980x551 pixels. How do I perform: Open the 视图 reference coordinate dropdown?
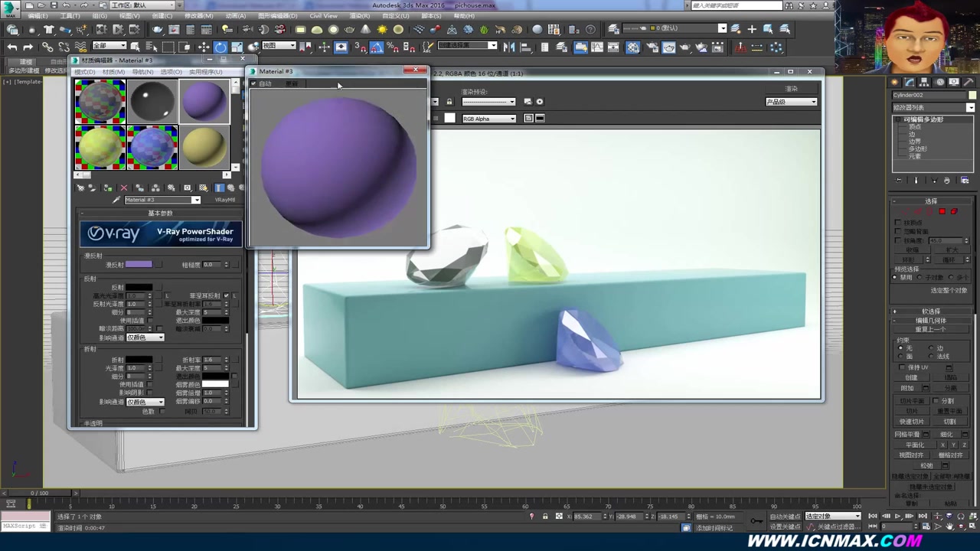(x=279, y=46)
